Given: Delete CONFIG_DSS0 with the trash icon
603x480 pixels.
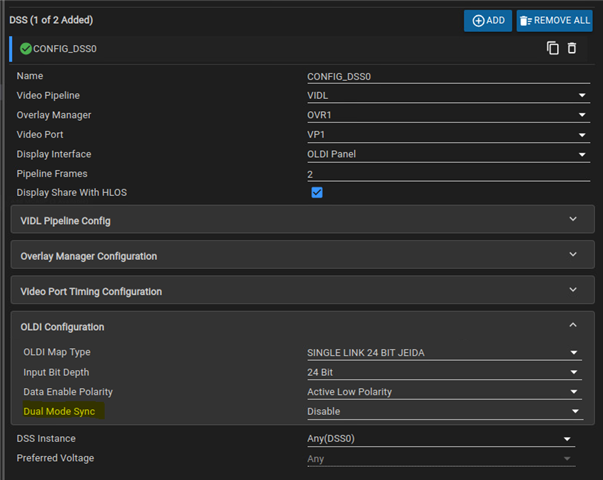Looking at the screenshot, I should coord(572,48).
